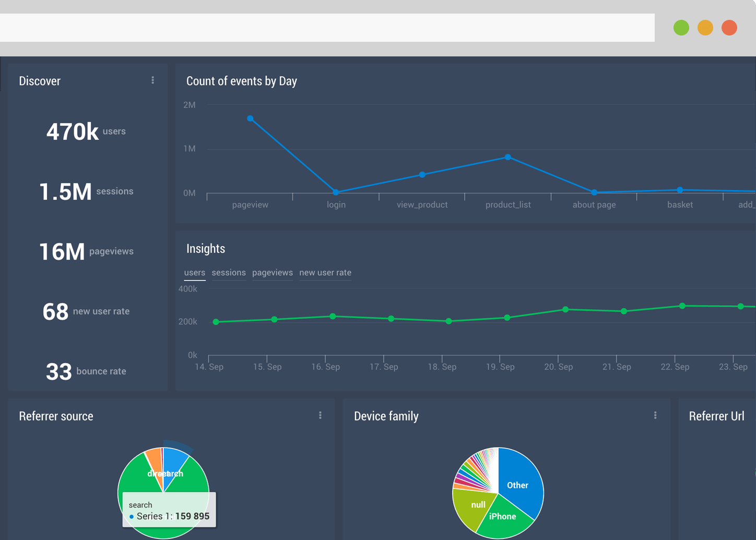
Task: Click the Discover panel title
Action: (40, 81)
